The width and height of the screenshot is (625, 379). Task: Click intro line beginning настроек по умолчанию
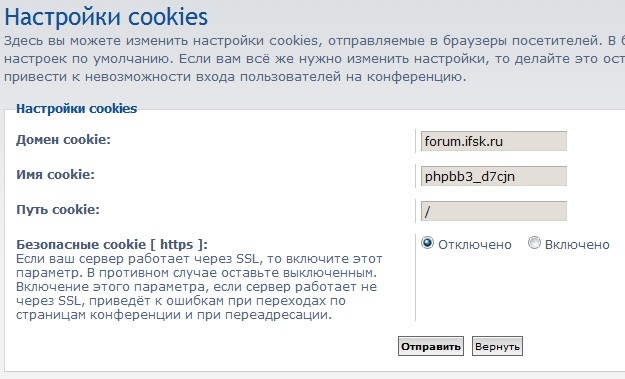click(314, 59)
